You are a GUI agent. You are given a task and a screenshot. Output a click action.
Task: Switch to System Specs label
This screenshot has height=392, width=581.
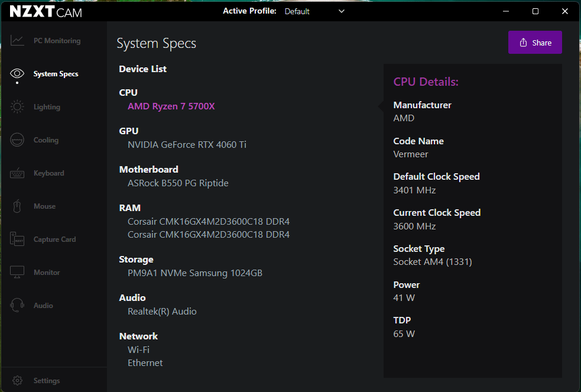point(56,74)
